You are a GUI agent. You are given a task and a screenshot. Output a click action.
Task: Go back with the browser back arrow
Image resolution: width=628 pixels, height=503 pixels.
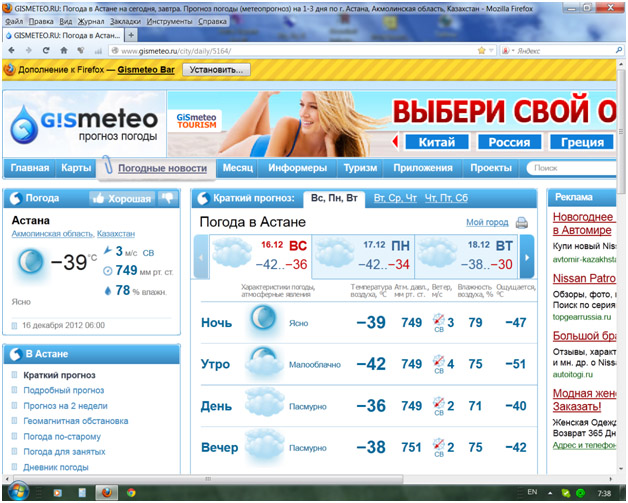tap(11, 50)
